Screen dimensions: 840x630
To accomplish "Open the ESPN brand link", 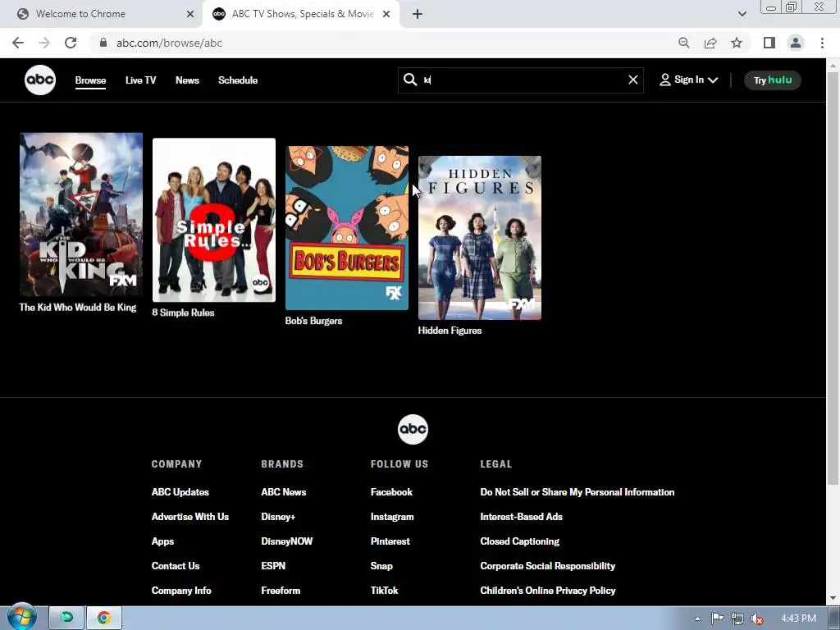I will tap(273, 566).
